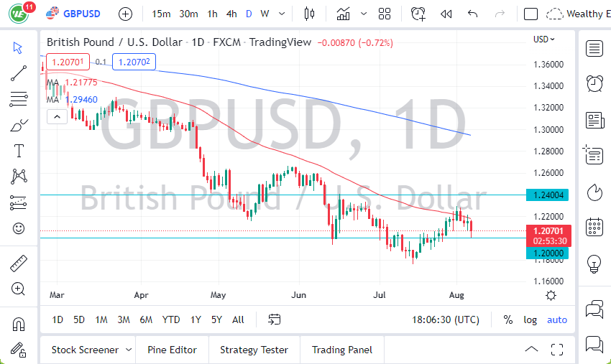Open the watchlist panel icon

pos(594,48)
